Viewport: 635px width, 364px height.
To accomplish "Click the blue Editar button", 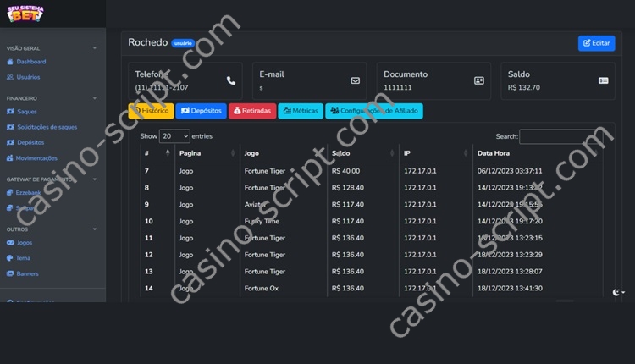I will tap(596, 43).
